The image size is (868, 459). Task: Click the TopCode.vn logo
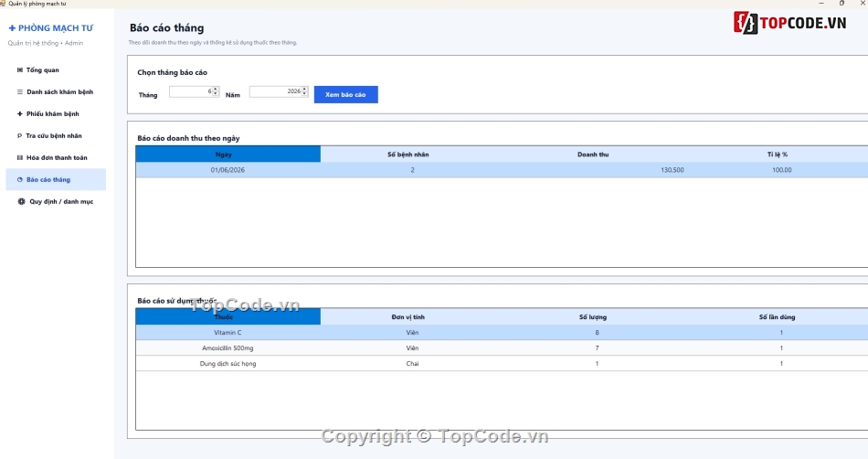tap(790, 23)
